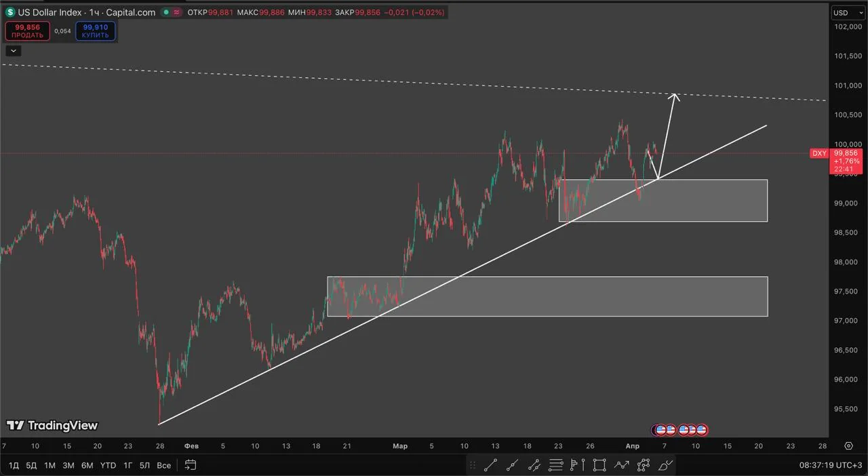Set the chart range to YTD

(108, 465)
